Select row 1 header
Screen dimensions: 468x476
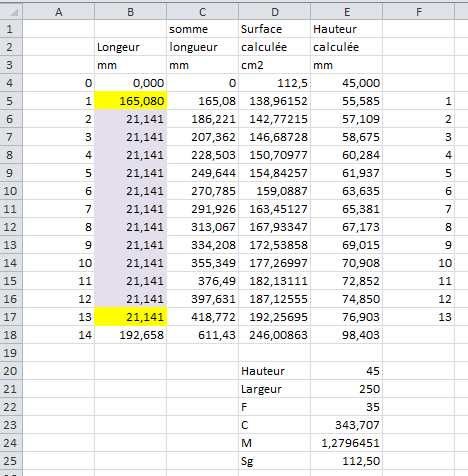11,29
